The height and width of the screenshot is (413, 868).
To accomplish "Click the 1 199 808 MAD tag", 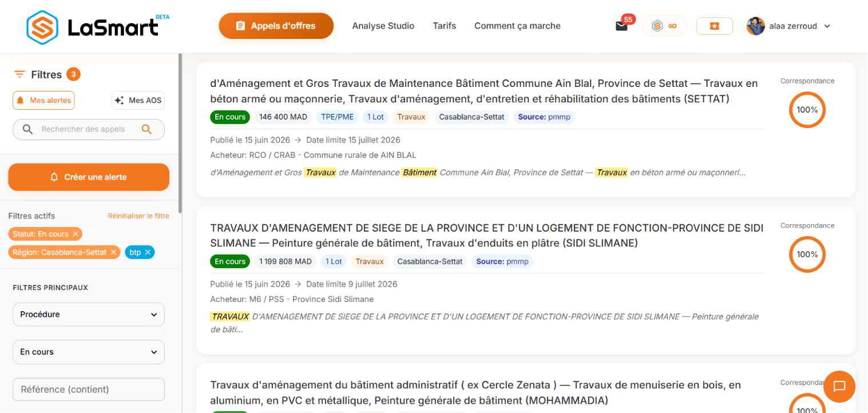I will 286,261.
